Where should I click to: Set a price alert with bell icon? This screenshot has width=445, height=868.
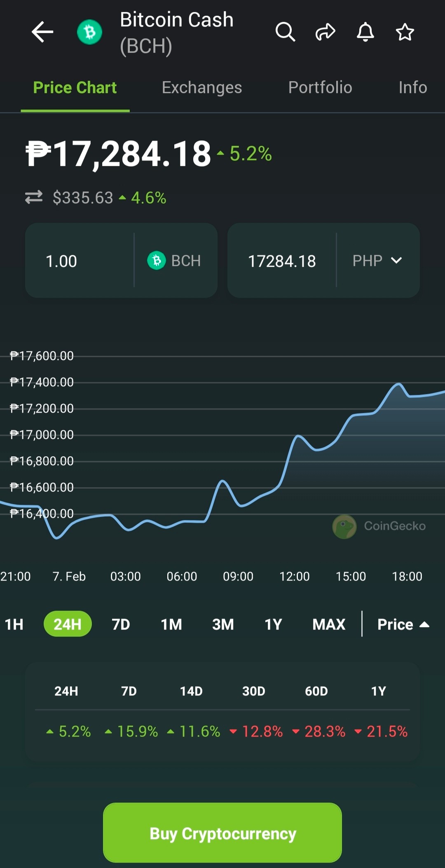[x=365, y=32]
